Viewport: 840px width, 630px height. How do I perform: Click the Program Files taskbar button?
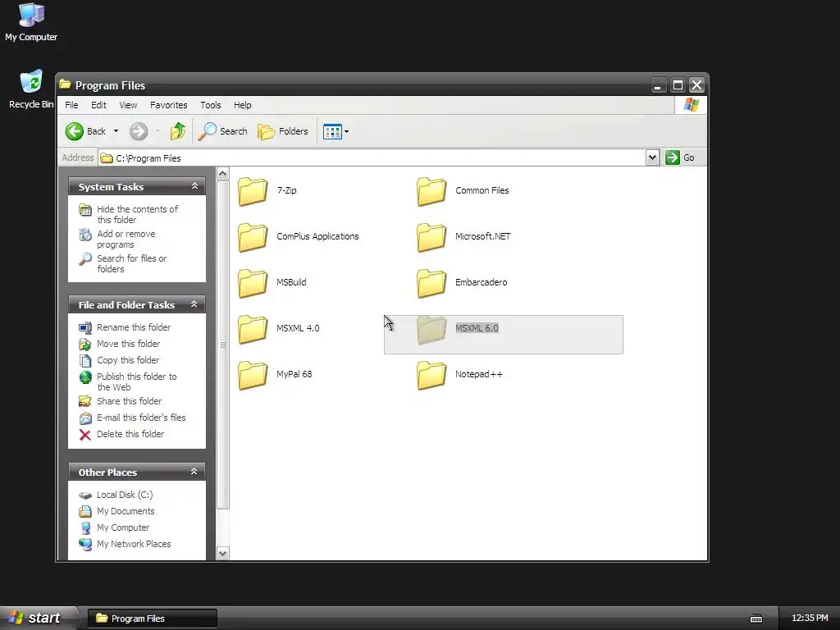[x=152, y=619]
